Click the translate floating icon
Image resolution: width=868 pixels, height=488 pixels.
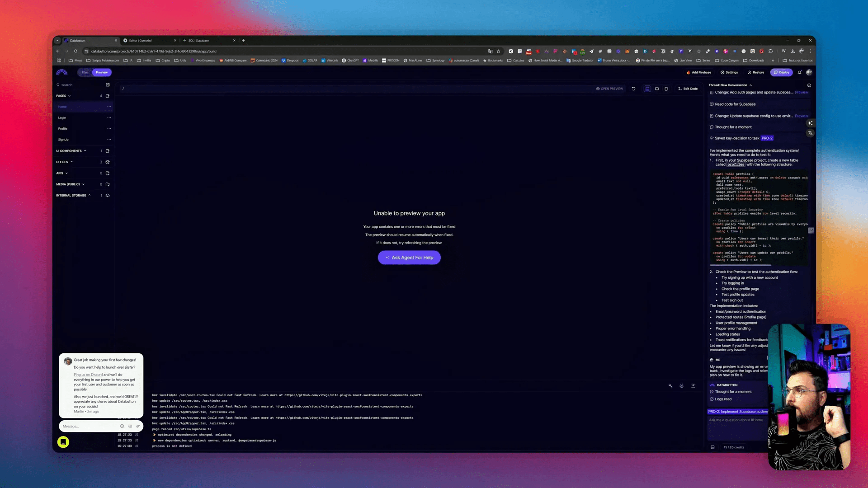(810, 133)
